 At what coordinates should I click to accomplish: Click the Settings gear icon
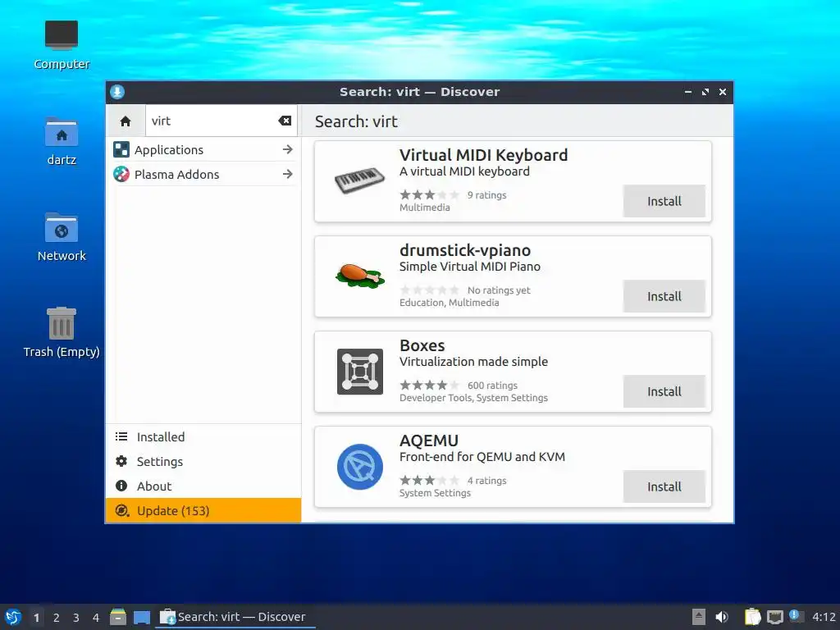pos(121,461)
